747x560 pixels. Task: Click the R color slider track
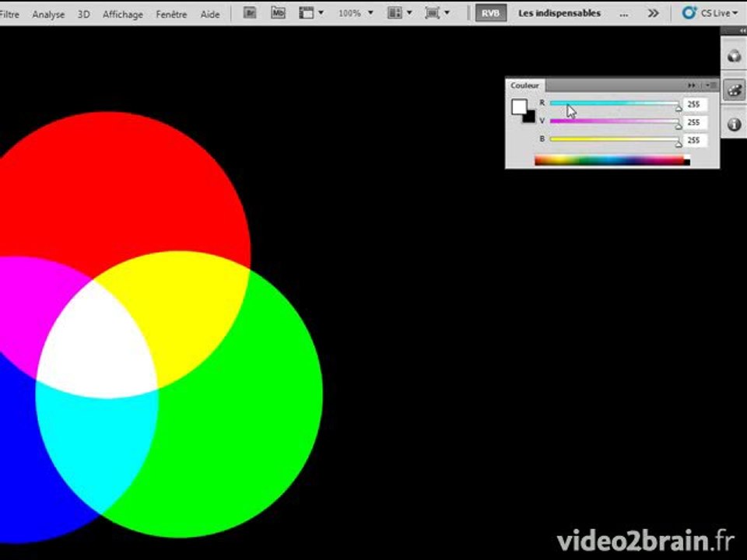pyautogui.click(x=615, y=103)
